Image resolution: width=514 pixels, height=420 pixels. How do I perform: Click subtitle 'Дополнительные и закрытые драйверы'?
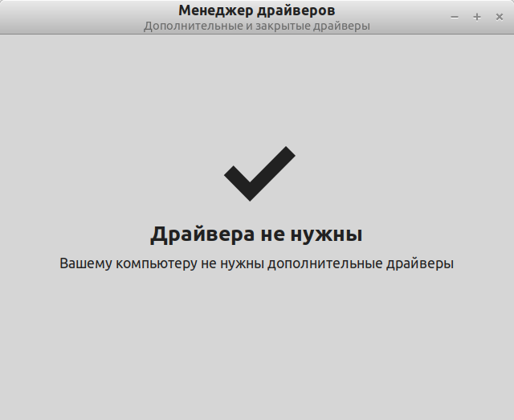pos(257,26)
